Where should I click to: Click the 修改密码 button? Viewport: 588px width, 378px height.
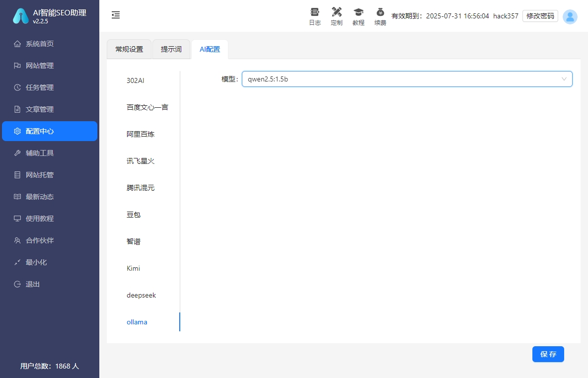(x=540, y=16)
